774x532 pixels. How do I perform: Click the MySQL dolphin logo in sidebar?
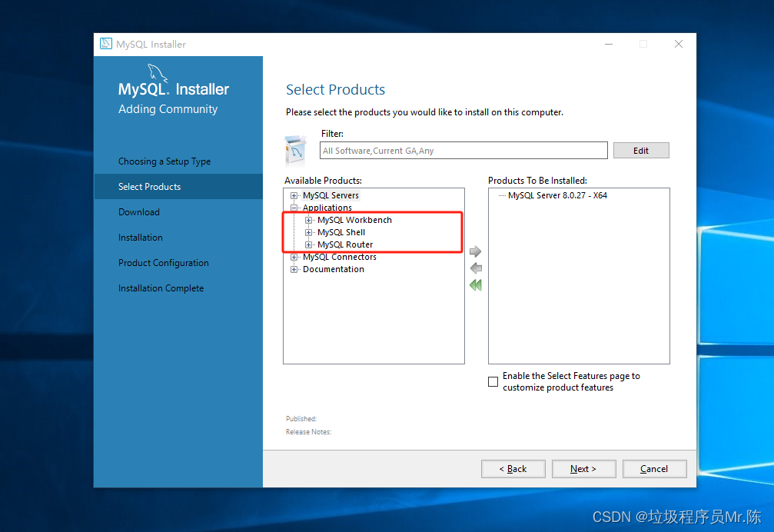coord(158,73)
